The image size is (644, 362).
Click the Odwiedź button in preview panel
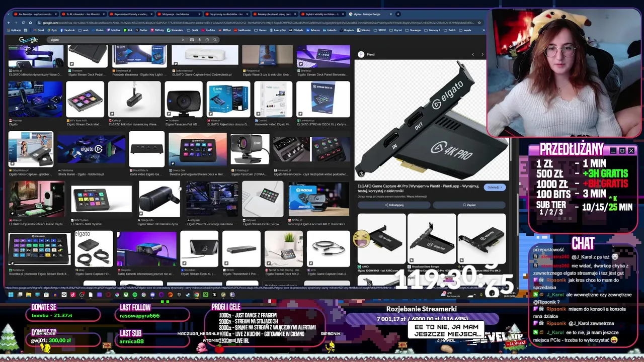(x=495, y=188)
